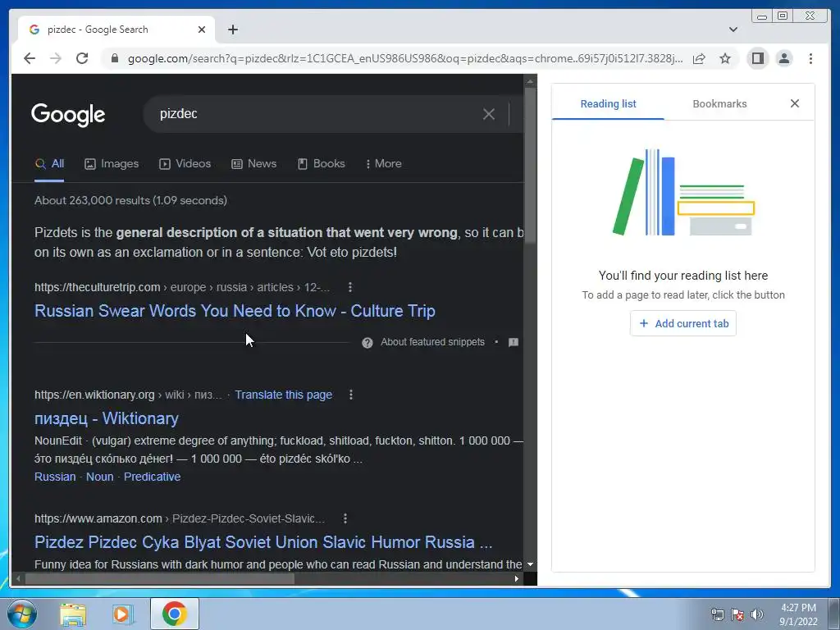
Task: Share this page from the address bar
Action: pyautogui.click(x=699, y=58)
